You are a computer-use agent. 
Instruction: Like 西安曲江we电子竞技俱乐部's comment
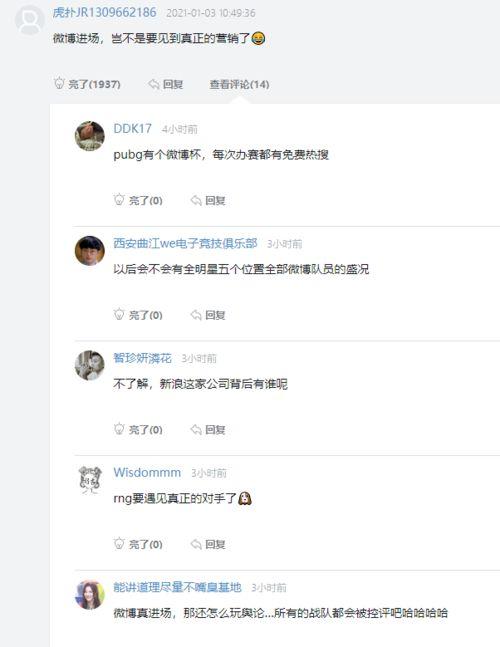click(x=119, y=314)
